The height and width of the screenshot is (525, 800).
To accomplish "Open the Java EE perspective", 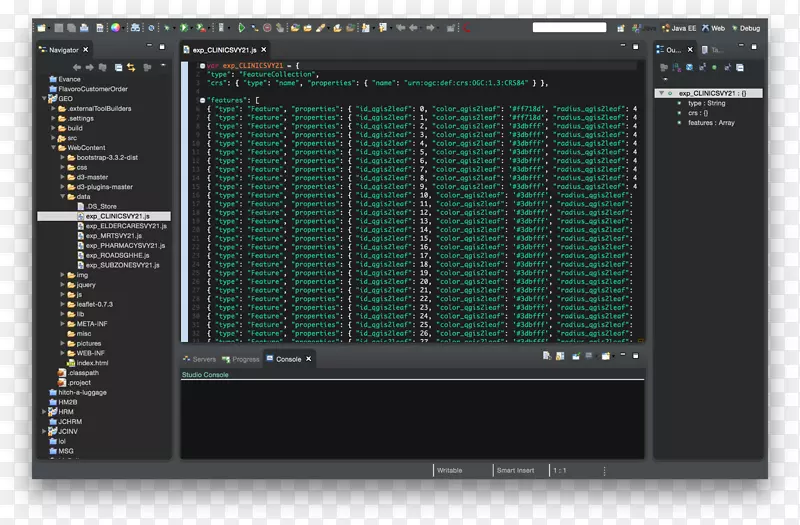I will [680, 28].
